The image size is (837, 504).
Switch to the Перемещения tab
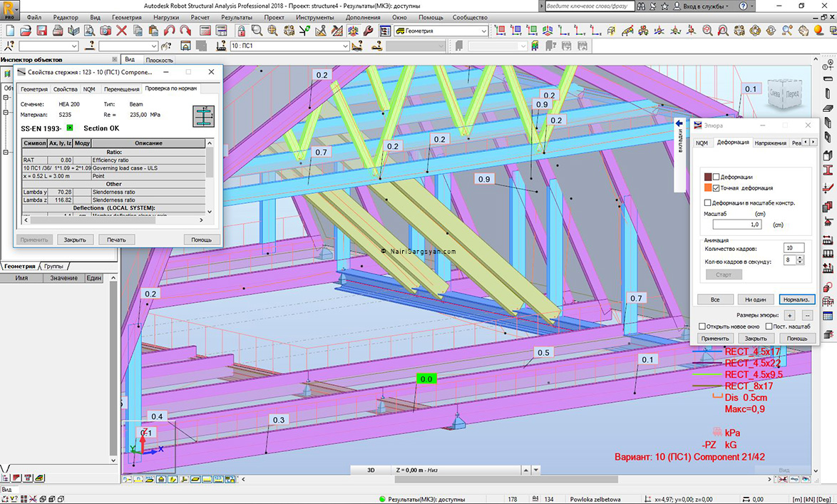tap(122, 89)
